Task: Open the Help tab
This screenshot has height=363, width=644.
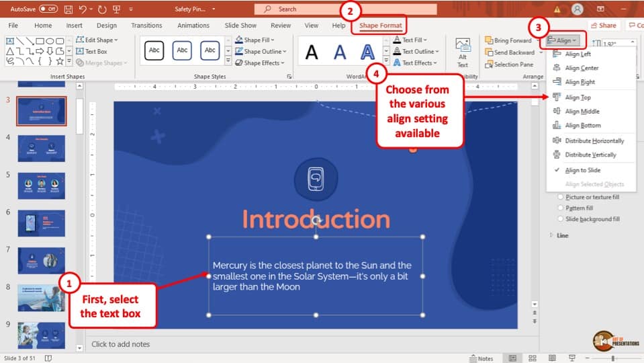Action: click(x=339, y=26)
